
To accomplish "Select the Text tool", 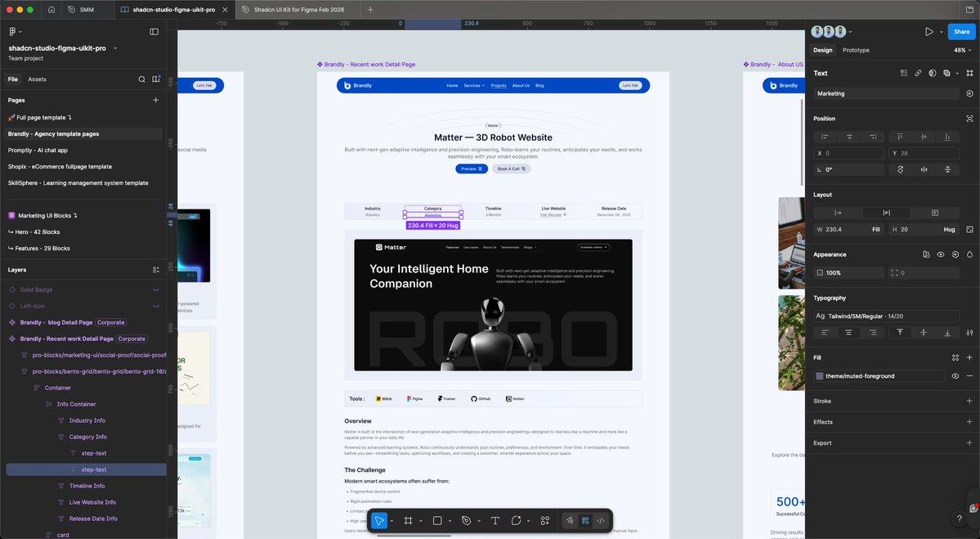I will (495, 520).
